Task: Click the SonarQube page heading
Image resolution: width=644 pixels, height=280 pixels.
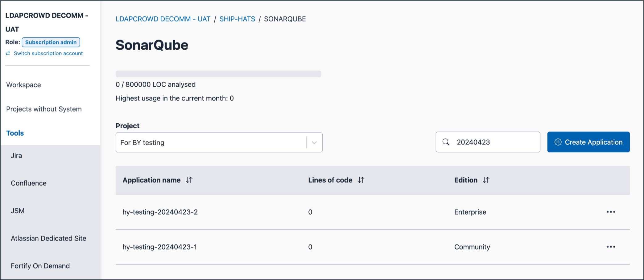Action: tap(152, 45)
